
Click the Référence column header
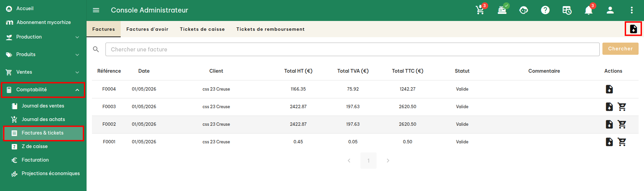(109, 71)
